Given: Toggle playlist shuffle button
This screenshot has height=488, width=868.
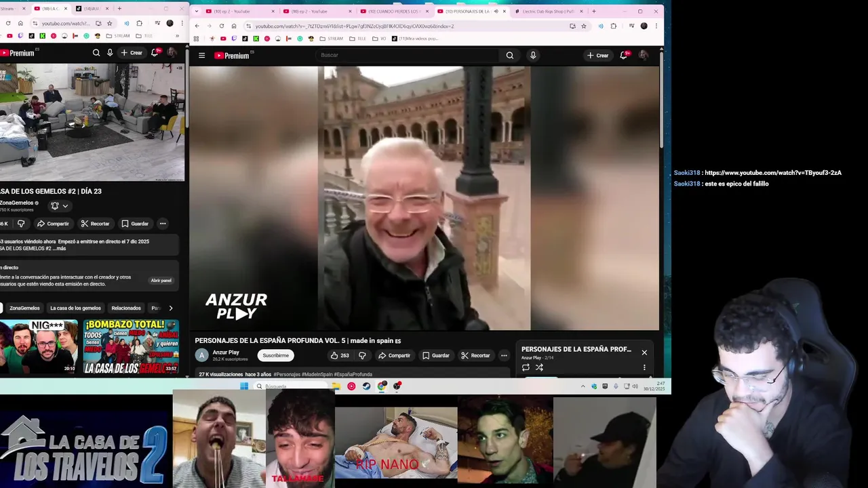Looking at the screenshot, I should pos(539,367).
